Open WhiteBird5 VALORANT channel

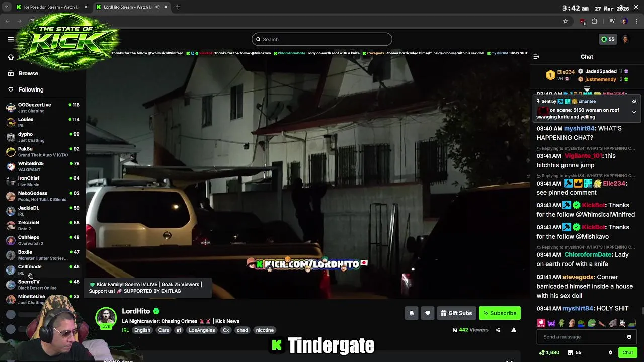[x=43, y=166]
